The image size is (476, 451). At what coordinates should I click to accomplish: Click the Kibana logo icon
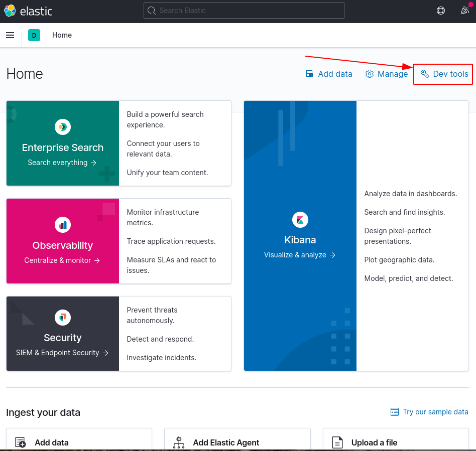click(x=300, y=219)
